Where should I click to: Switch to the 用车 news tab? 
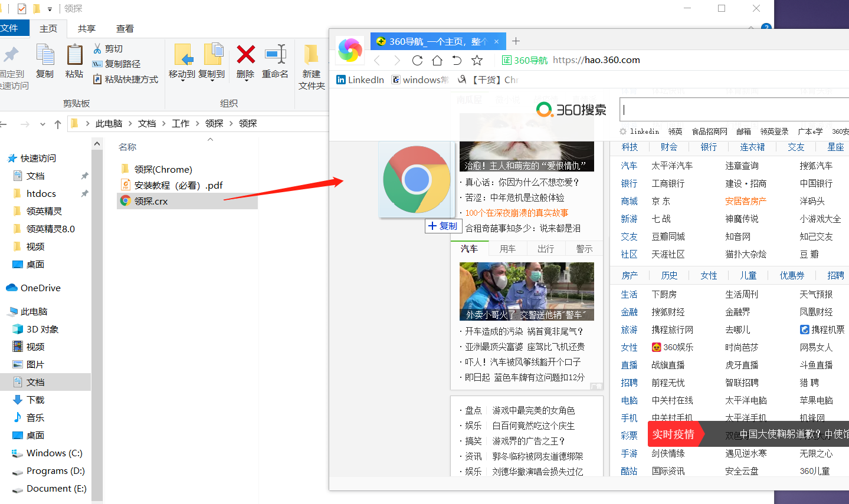pos(507,249)
